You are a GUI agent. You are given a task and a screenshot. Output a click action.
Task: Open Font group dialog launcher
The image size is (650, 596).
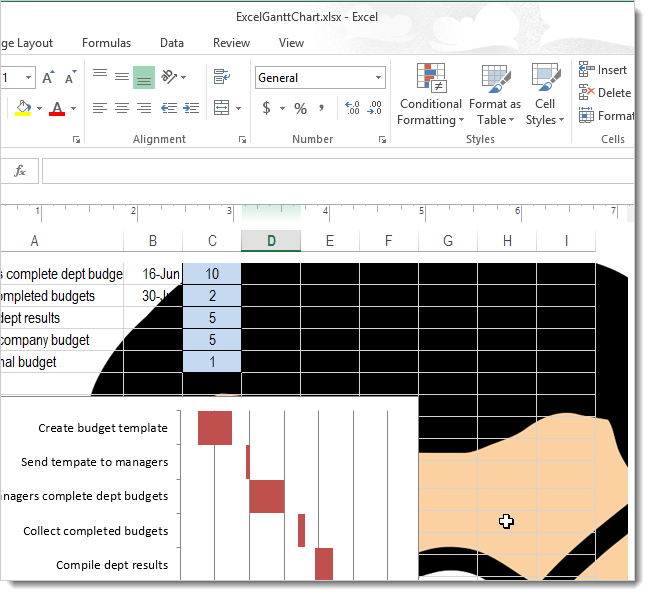click(76, 140)
